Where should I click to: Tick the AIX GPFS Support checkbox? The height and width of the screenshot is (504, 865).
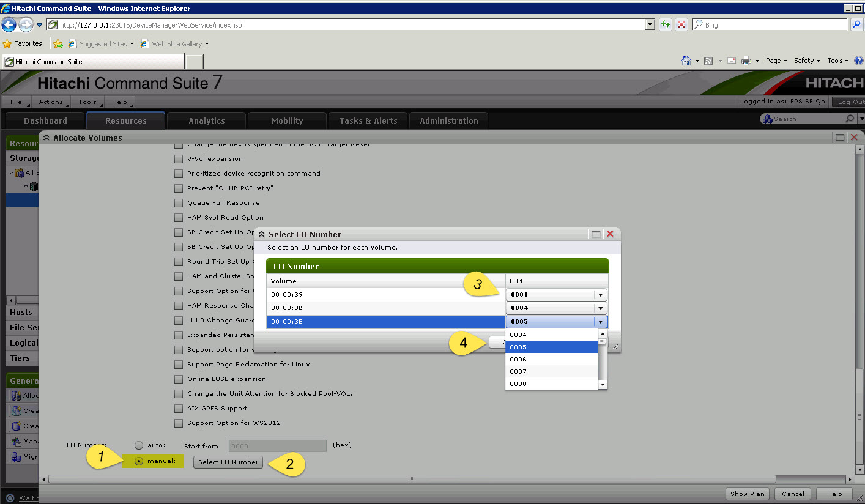(x=179, y=409)
